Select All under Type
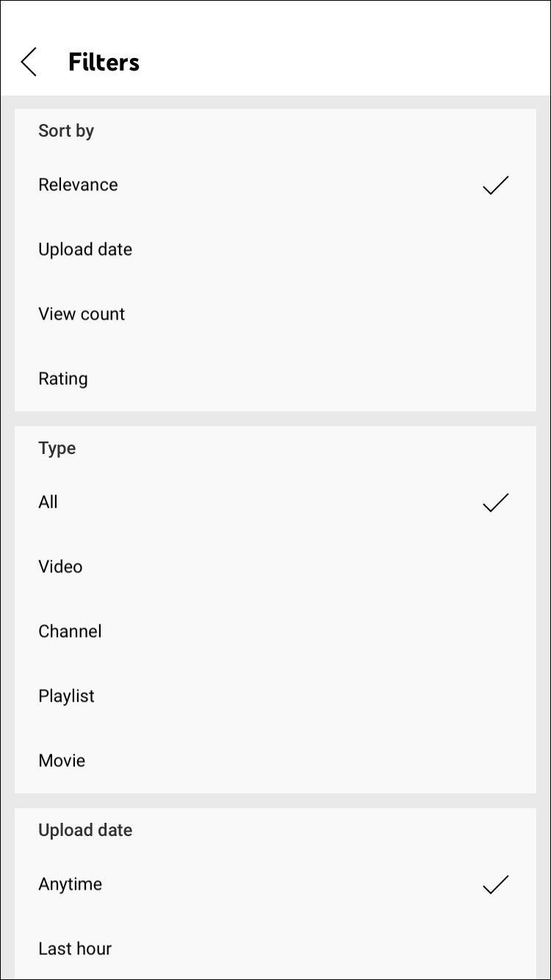The width and height of the screenshot is (551, 980). tap(48, 502)
